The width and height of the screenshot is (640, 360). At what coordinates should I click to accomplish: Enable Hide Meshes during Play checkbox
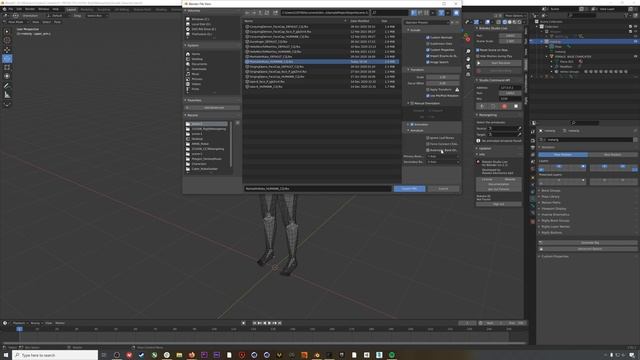click(x=478, y=56)
